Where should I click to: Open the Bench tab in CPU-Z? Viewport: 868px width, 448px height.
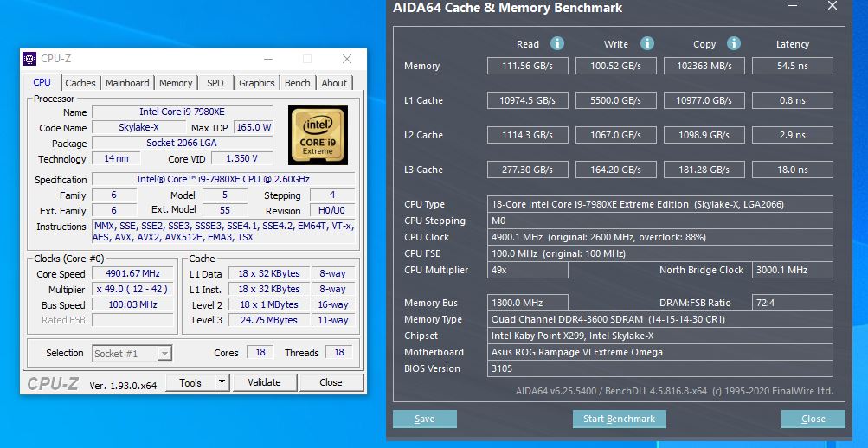point(298,83)
